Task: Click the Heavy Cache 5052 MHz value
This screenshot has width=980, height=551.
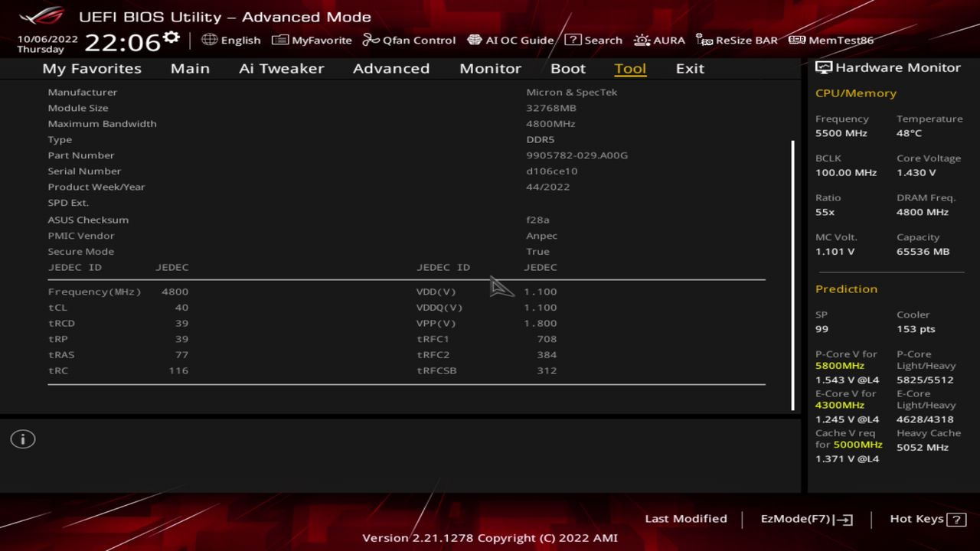Action: point(923,447)
